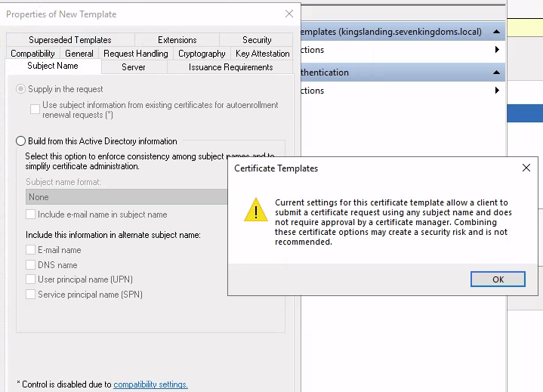Check the DNS name checkbox

31,265
